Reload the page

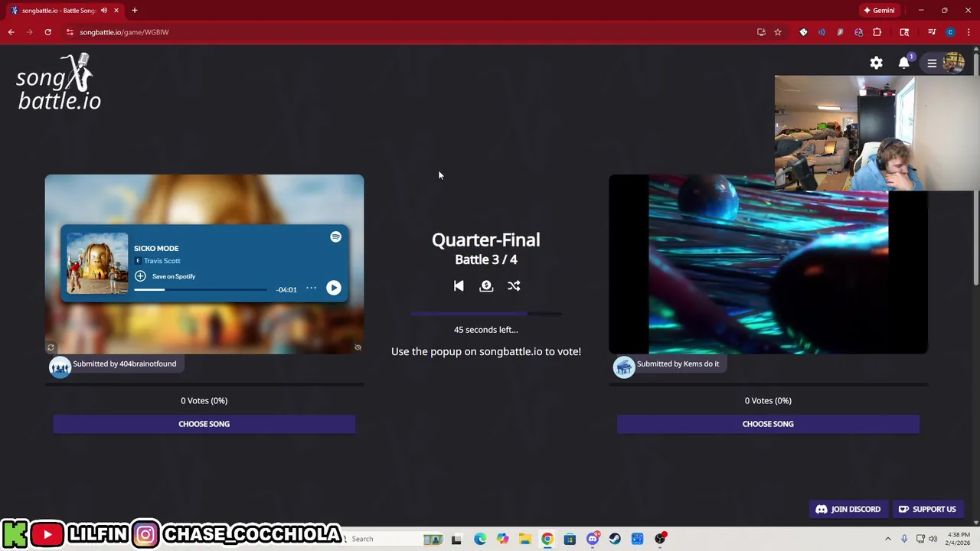click(x=47, y=32)
